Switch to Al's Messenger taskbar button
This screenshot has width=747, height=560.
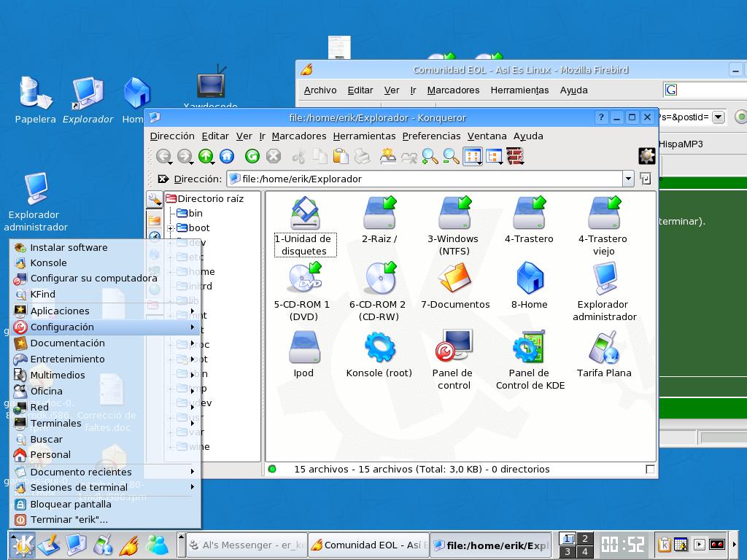(x=246, y=545)
